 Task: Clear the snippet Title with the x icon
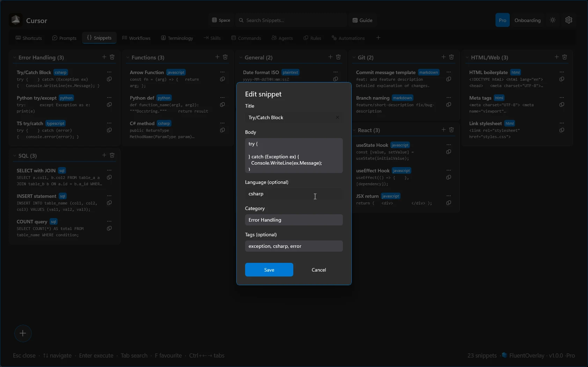337,117
